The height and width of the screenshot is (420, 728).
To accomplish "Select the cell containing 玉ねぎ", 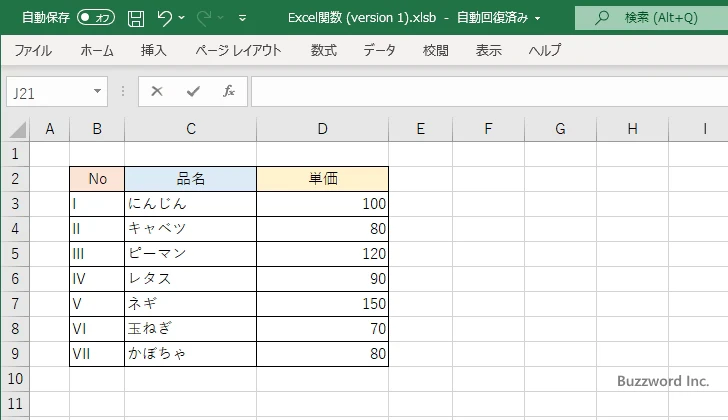I will 191,329.
